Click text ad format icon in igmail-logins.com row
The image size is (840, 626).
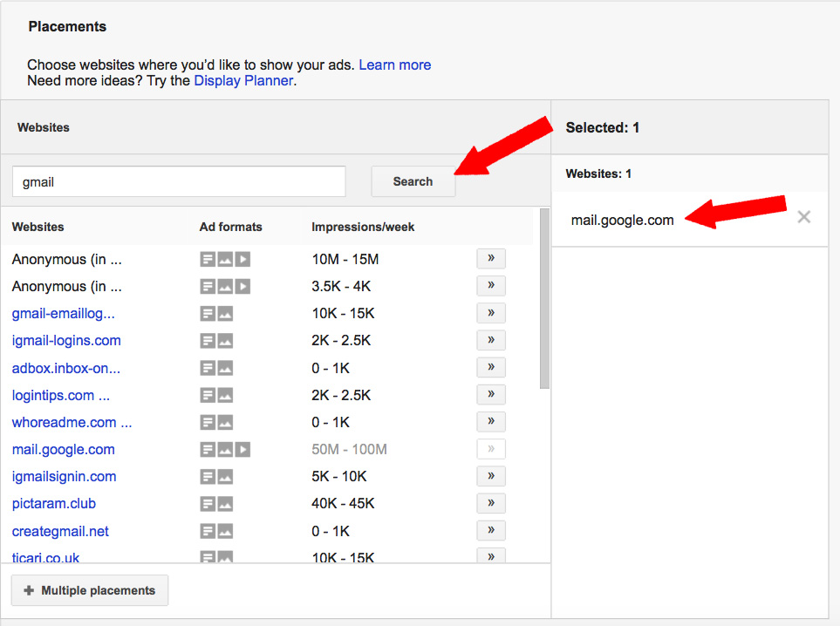pyautogui.click(x=208, y=341)
